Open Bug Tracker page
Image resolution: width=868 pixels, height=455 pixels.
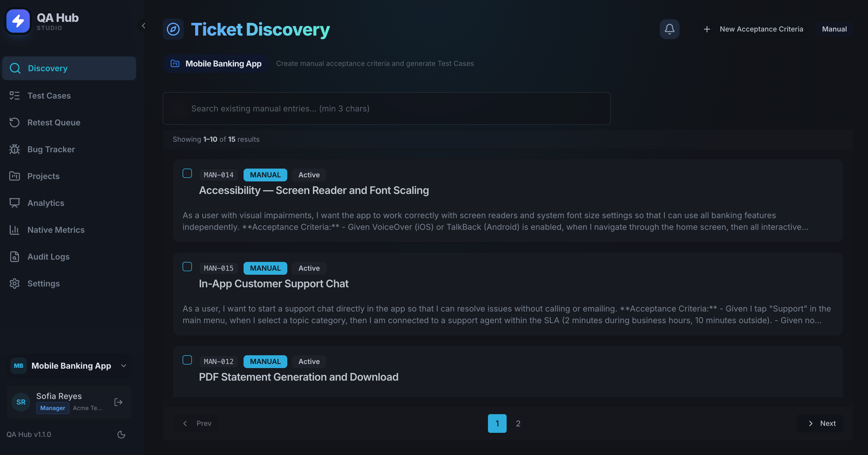pyautogui.click(x=69, y=149)
